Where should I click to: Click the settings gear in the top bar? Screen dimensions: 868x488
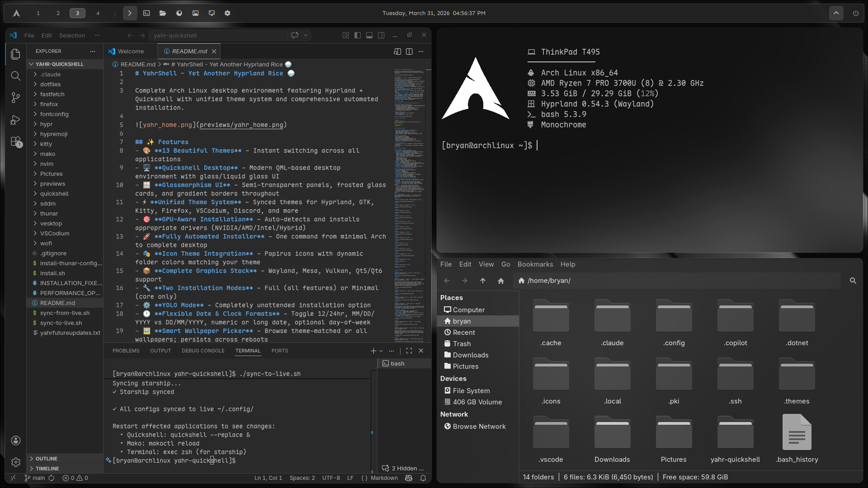pos(227,13)
